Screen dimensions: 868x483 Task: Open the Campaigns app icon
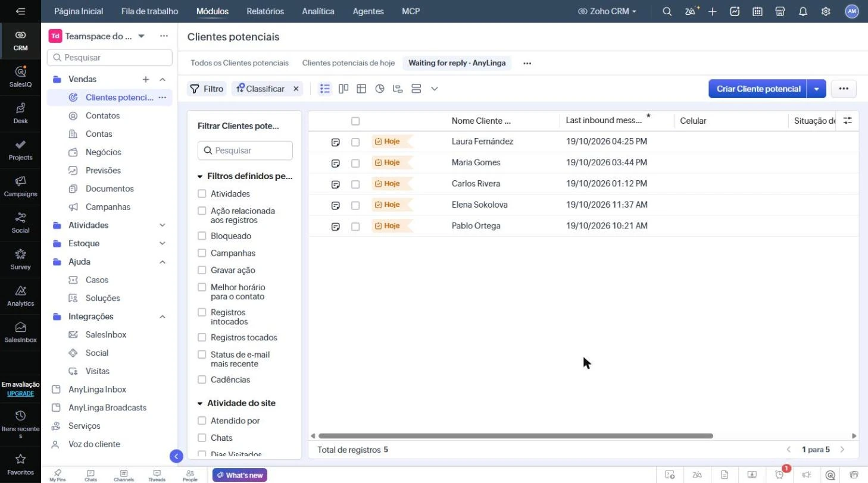pyautogui.click(x=20, y=186)
